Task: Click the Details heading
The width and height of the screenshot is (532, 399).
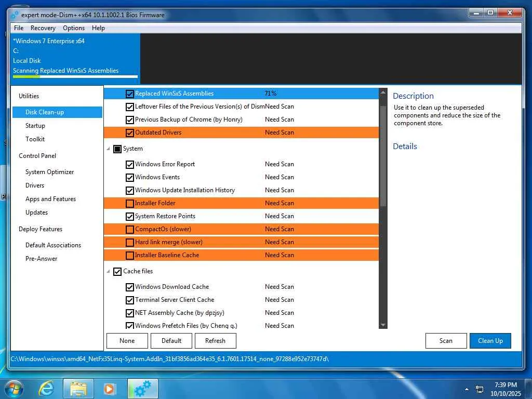Action: point(405,146)
